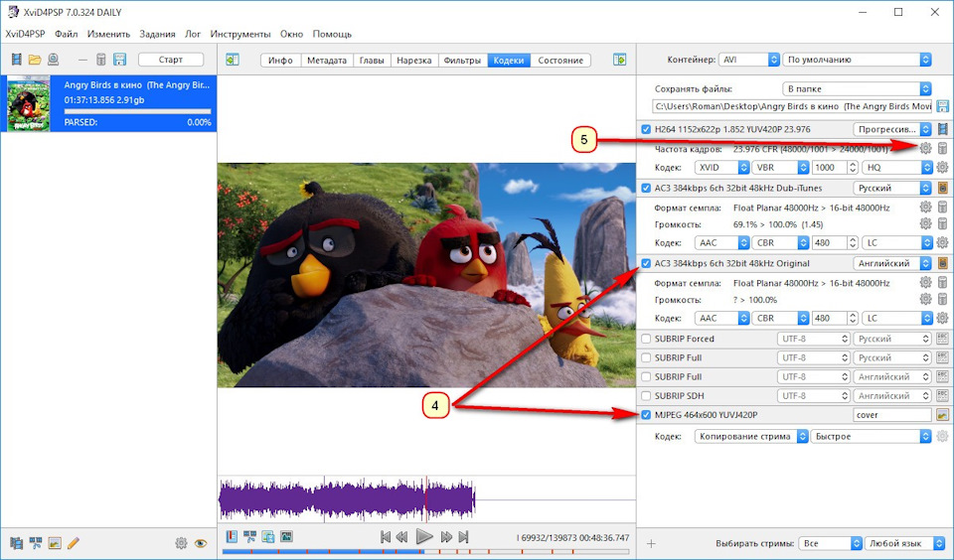Screen dimensions: 954x560
Task: Open XVID codec settings gear icon
Action: pyautogui.click(x=942, y=168)
